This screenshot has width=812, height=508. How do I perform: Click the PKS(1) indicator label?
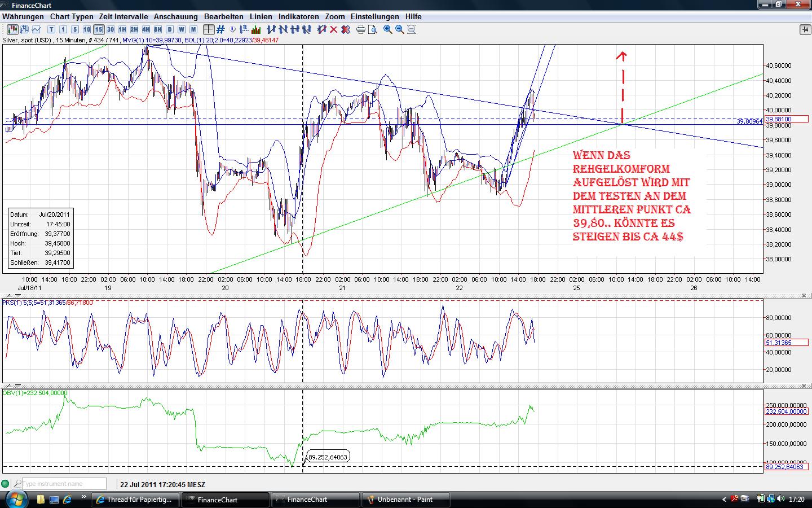point(48,303)
